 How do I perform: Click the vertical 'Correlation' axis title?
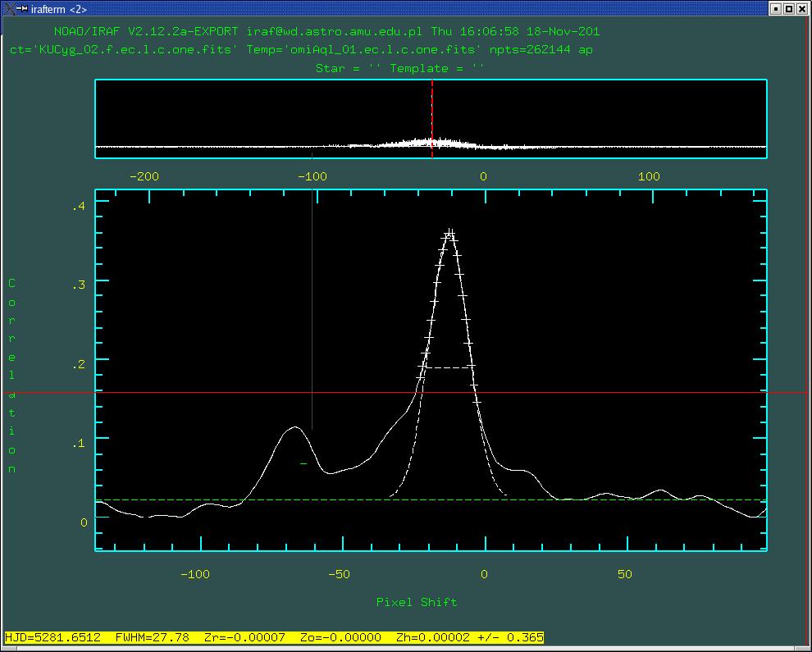pos(12,376)
